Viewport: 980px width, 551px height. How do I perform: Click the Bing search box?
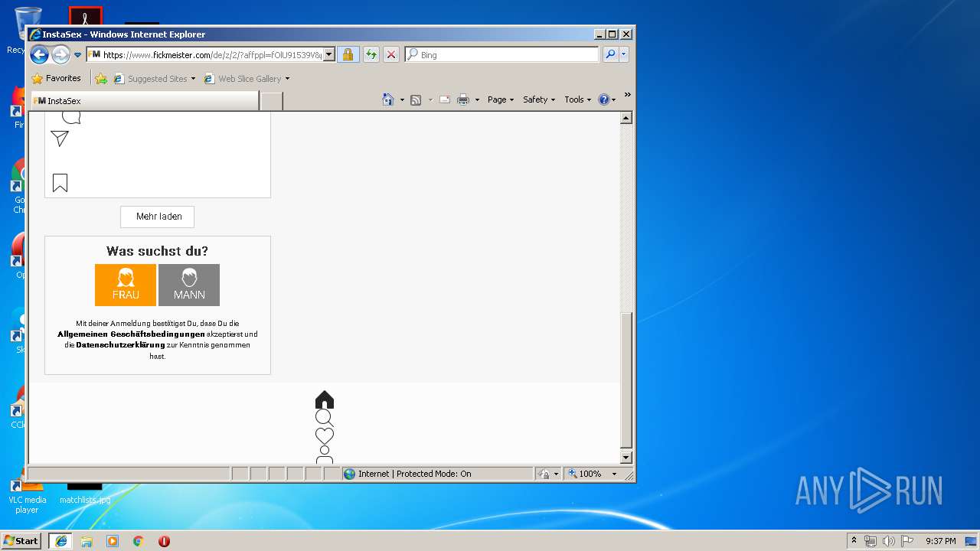coord(502,54)
